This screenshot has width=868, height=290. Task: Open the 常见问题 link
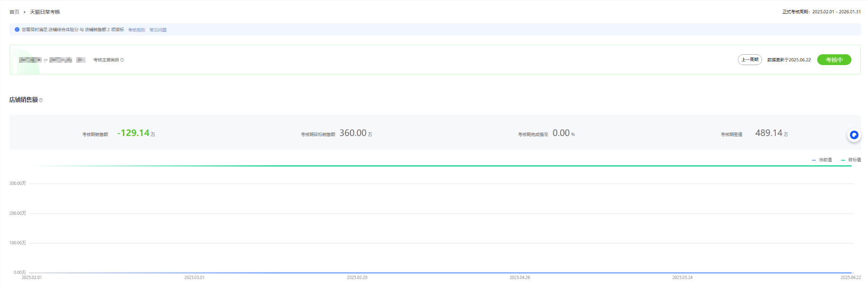158,30
